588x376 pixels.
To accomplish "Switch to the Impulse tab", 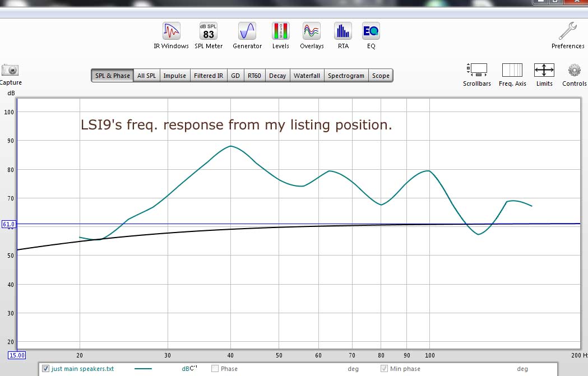I will (x=175, y=75).
